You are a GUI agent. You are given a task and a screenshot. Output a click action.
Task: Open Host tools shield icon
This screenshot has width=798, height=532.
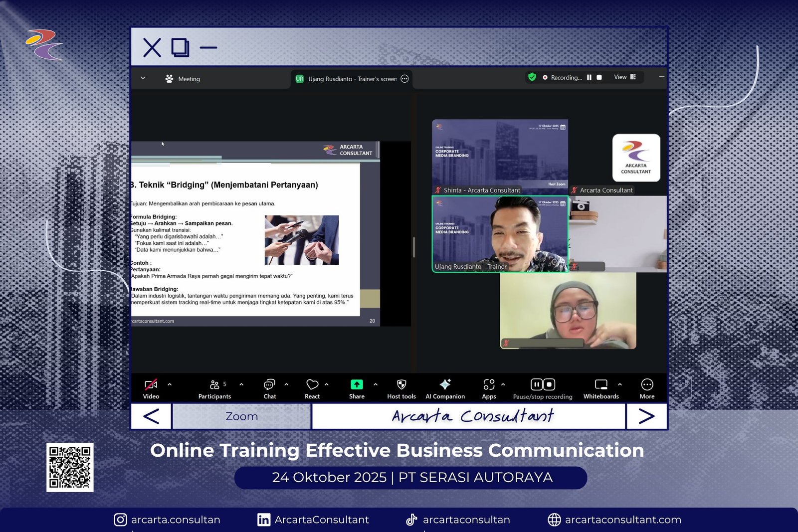pyautogui.click(x=401, y=388)
